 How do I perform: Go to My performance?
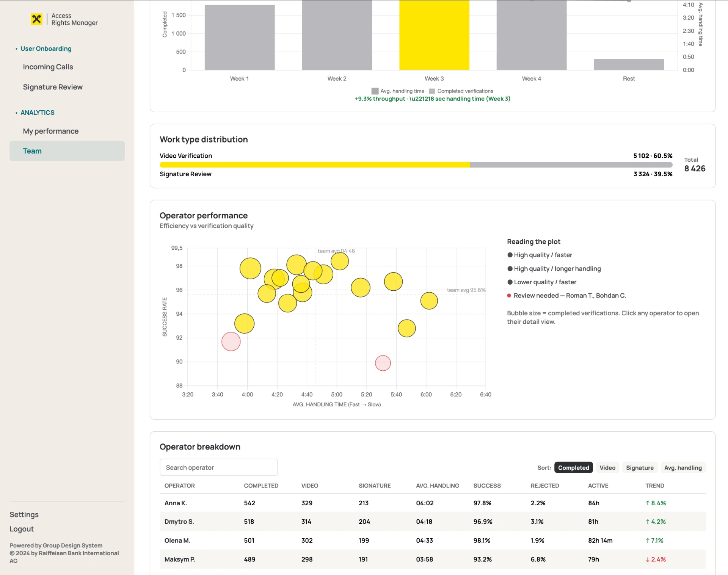51,131
